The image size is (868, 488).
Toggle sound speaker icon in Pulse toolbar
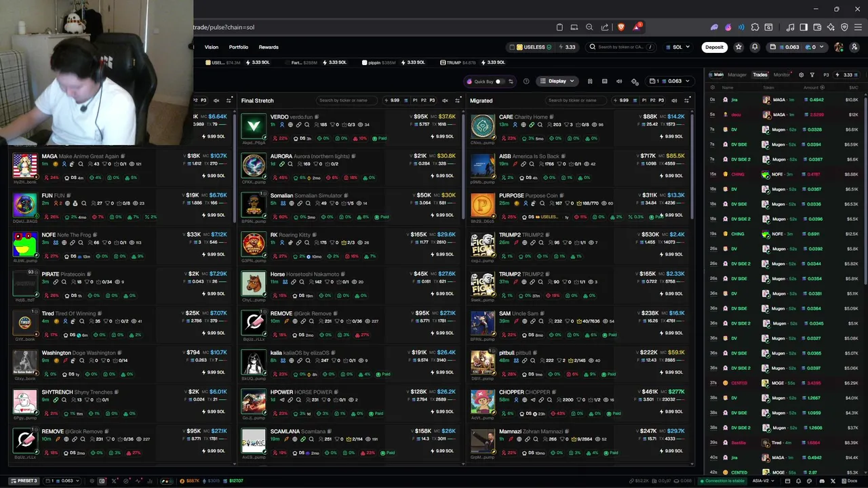(619, 81)
